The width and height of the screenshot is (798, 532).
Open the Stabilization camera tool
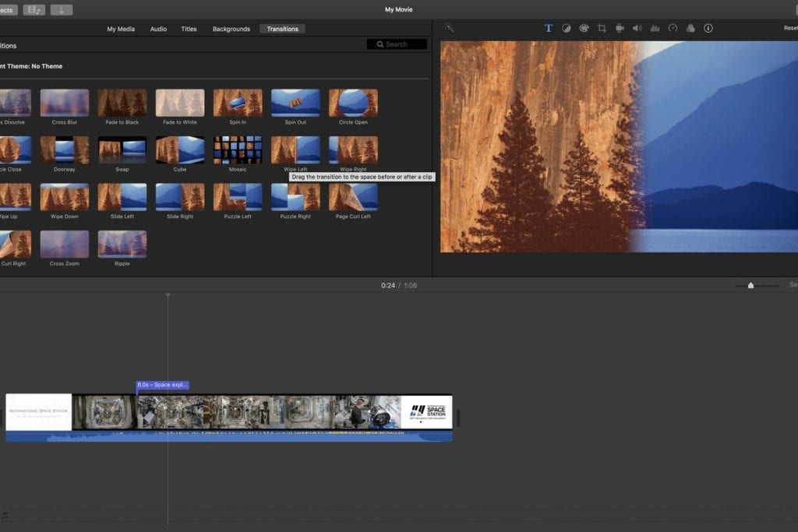pos(620,28)
